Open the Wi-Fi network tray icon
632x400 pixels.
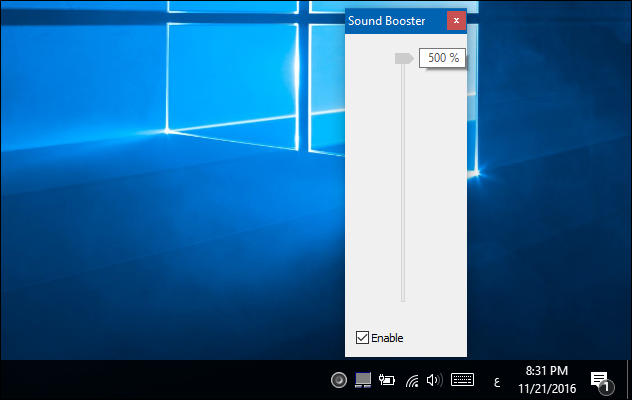click(x=412, y=380)
